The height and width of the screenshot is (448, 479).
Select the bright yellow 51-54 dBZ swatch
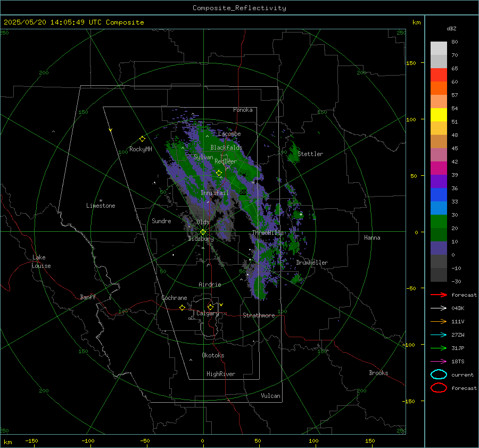(439, 115)
